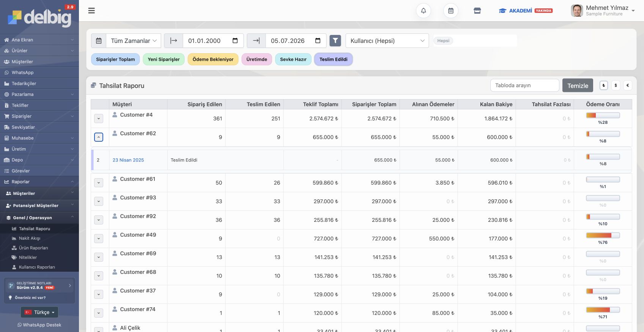
Task: Open Mehmet Yılmaz user menu
Action: tap(603, 11)
